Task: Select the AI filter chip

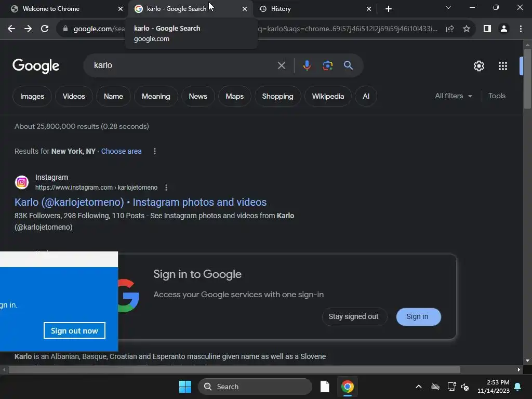Action: [366, 96]
